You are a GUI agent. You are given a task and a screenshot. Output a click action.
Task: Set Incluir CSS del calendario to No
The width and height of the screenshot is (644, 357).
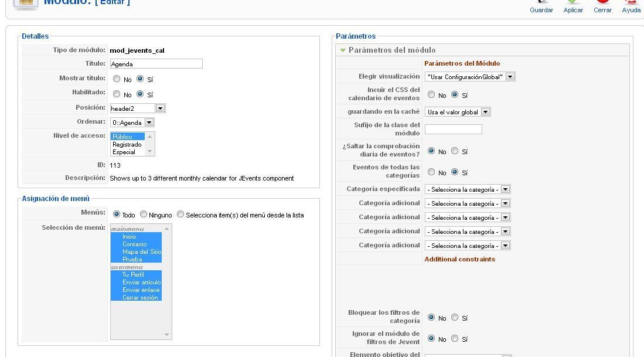431,94
